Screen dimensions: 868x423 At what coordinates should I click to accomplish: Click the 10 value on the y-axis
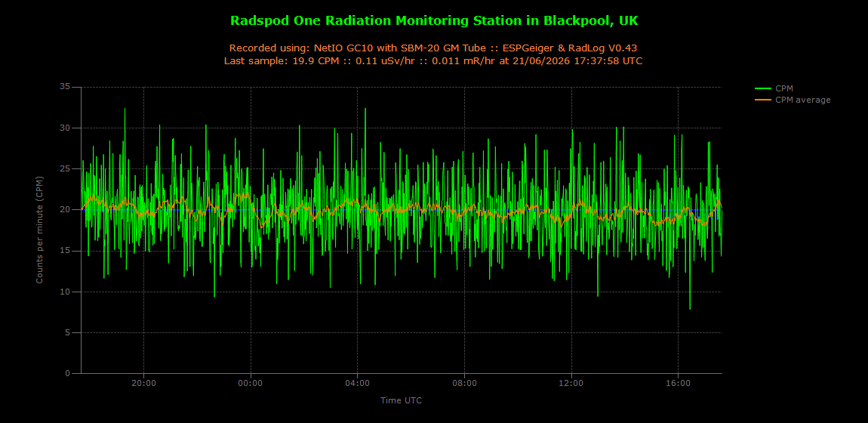click(x=66, y=292)
